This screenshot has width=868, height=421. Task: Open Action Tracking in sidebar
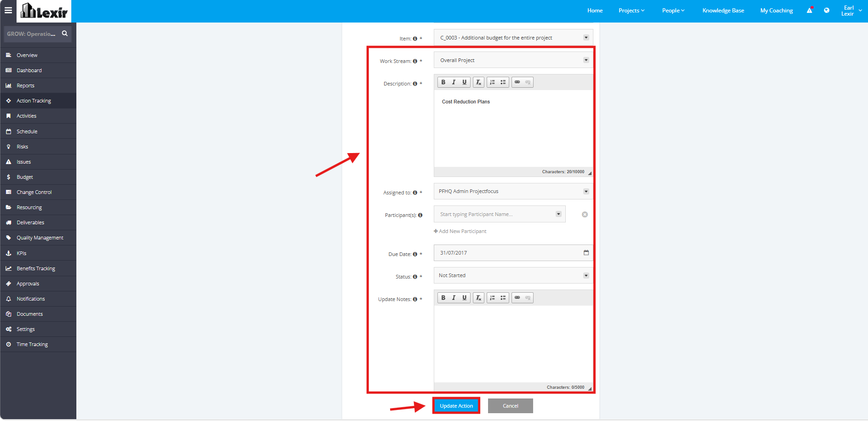[38, 101]
